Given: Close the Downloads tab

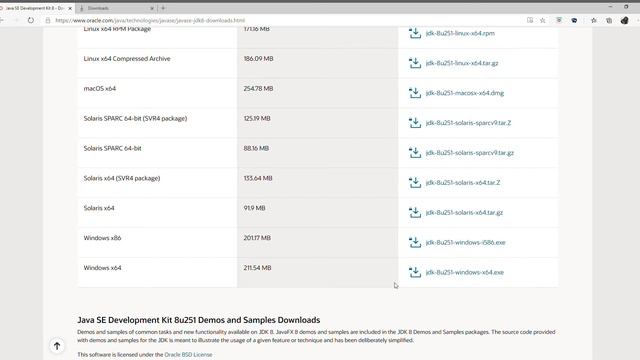Looking at the screenshot, I should (152, 8).
